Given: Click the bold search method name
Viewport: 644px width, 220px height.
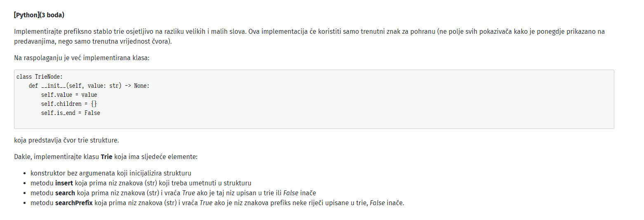Looking at the screenshot, I should (x=65, y=193).
